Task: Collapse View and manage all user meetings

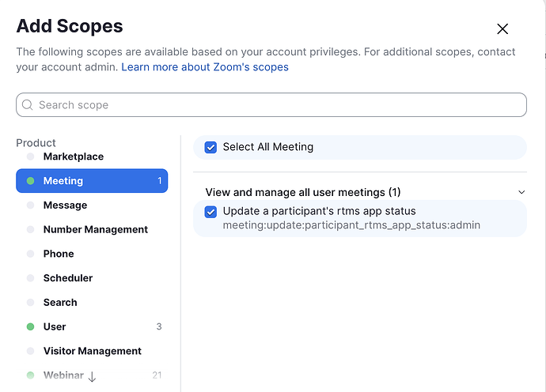Action: tap(521, 192)
